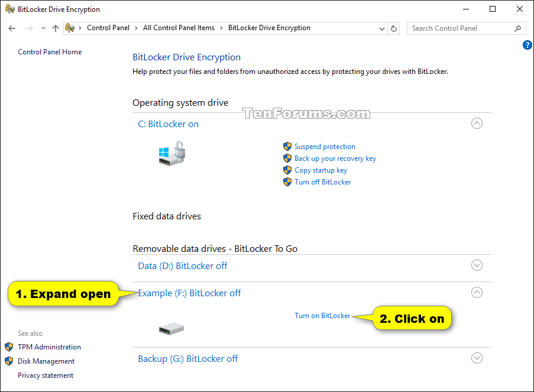The width and height of the screenshot is (534, 392).
Task: Open chevron after All Control Panel Items
Action: coord(221,28)
